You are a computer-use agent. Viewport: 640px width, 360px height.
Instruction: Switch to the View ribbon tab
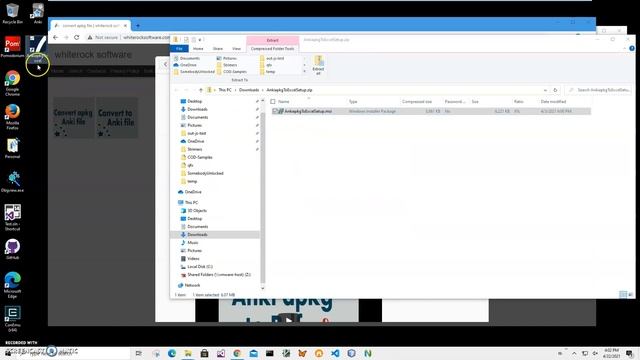[236, 49]
